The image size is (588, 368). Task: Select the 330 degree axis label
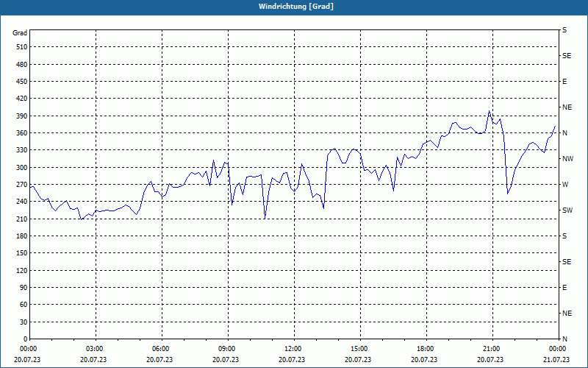click(x=21, y=150)
